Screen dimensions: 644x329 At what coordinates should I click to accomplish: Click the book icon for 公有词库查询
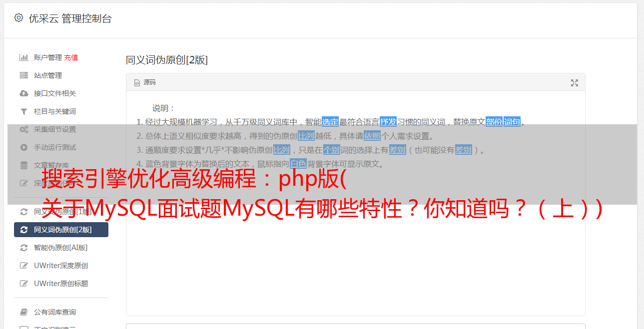click(23, 312)
